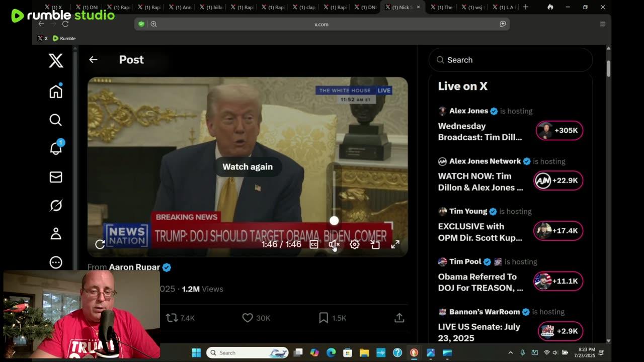
Task: Open Messages envelope icon
Action: coord(56,177)
